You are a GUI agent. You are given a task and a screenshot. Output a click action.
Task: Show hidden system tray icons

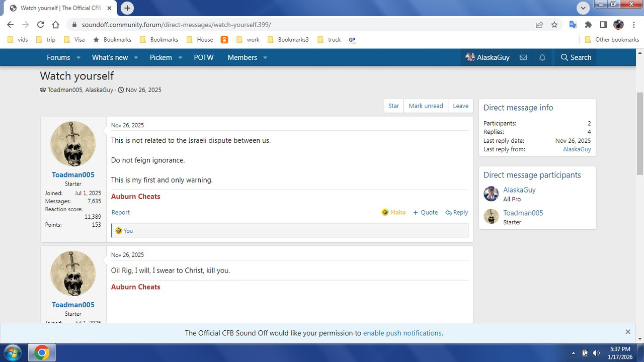[x=574, y=353]
